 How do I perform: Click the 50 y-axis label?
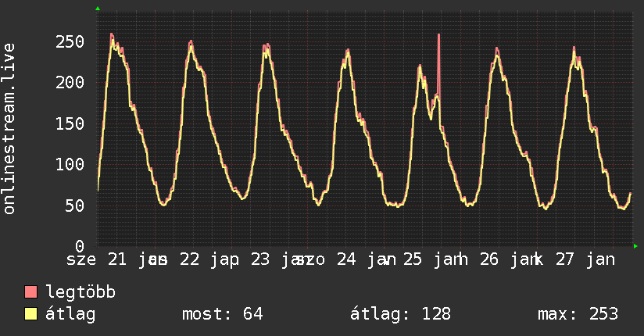tap(75, 206)
